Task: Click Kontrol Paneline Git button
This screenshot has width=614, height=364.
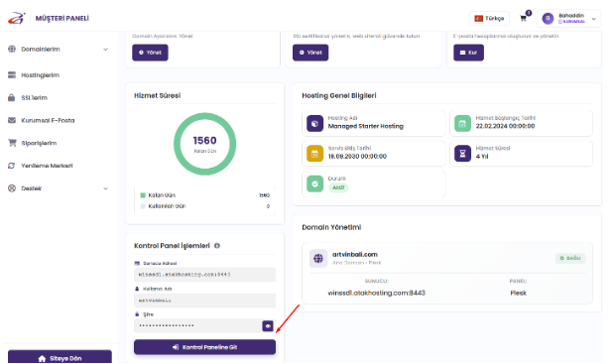Action: point(204,347)
